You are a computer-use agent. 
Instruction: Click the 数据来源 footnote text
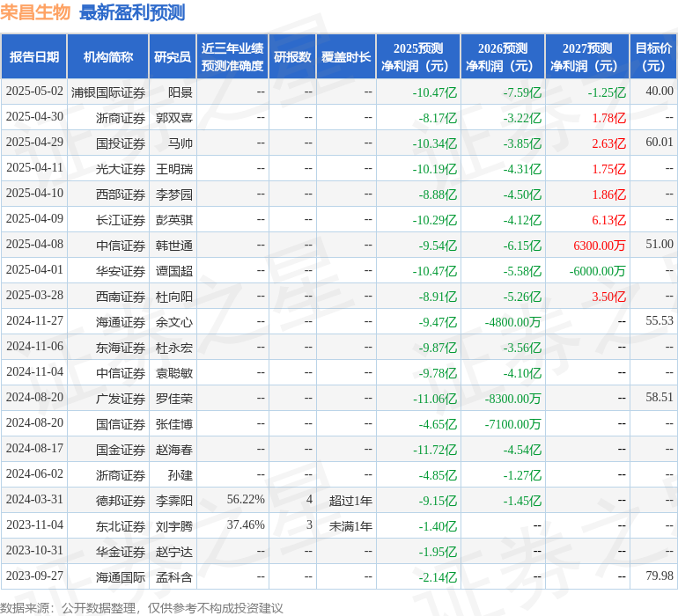point(141,608)
